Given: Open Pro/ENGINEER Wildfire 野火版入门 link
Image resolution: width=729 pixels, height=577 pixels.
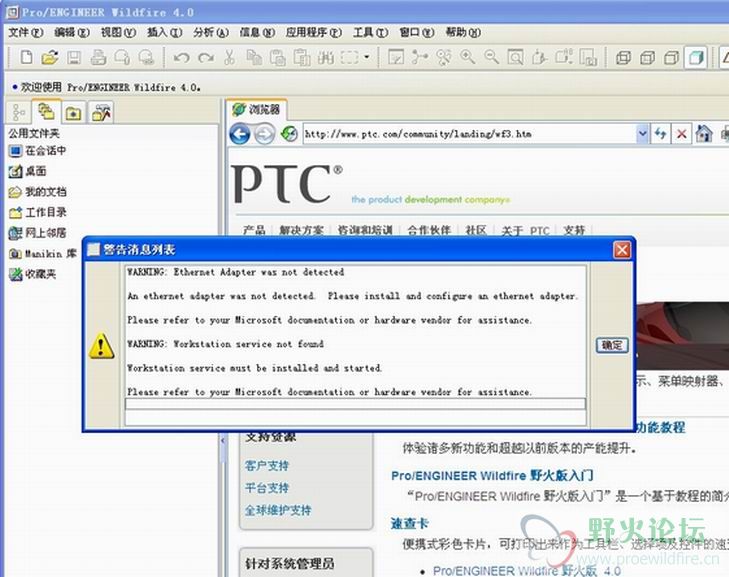Looking at the screenshot, I should pos(492,476).
